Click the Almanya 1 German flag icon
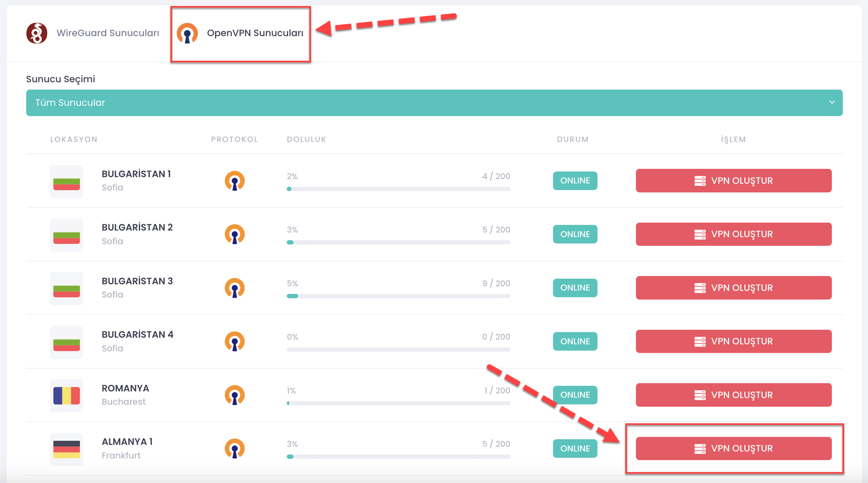The width and height of the screenshot is (868, 483). (x=66, y=449)
